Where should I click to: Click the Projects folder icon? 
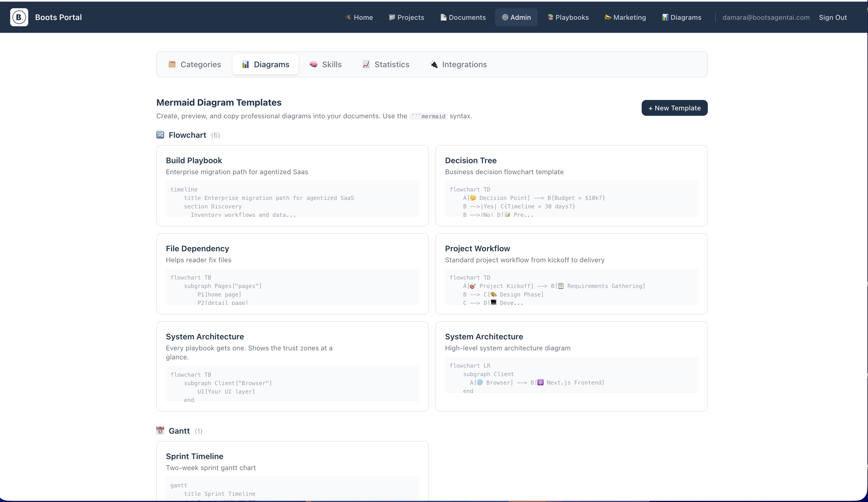coord(392,17)
